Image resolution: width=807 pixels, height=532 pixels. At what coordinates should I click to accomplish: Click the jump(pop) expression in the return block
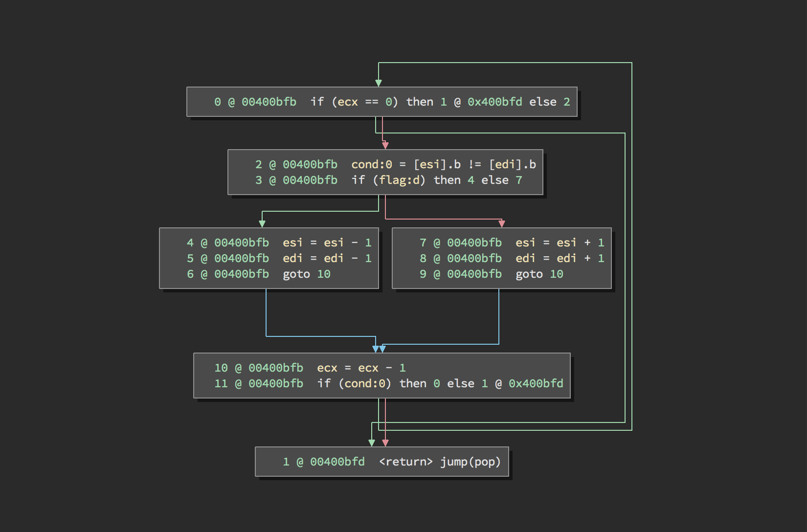(470, 462)
